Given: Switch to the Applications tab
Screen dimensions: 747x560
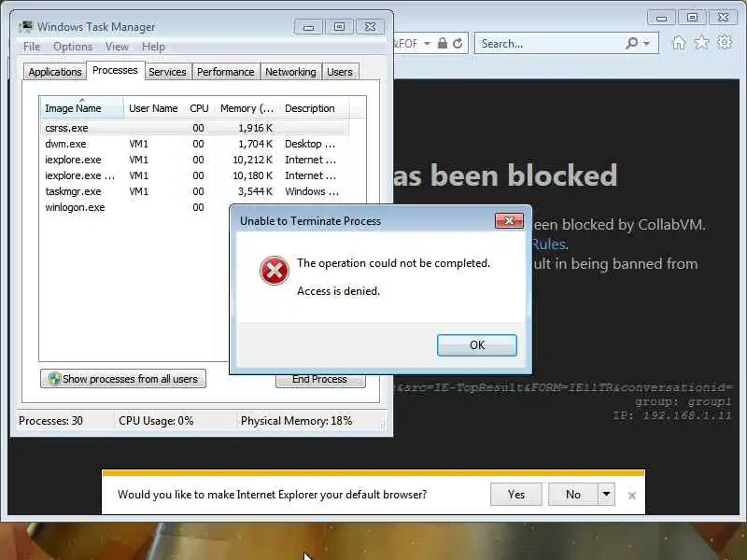Looking at the screenshot, I should point(55,72).
